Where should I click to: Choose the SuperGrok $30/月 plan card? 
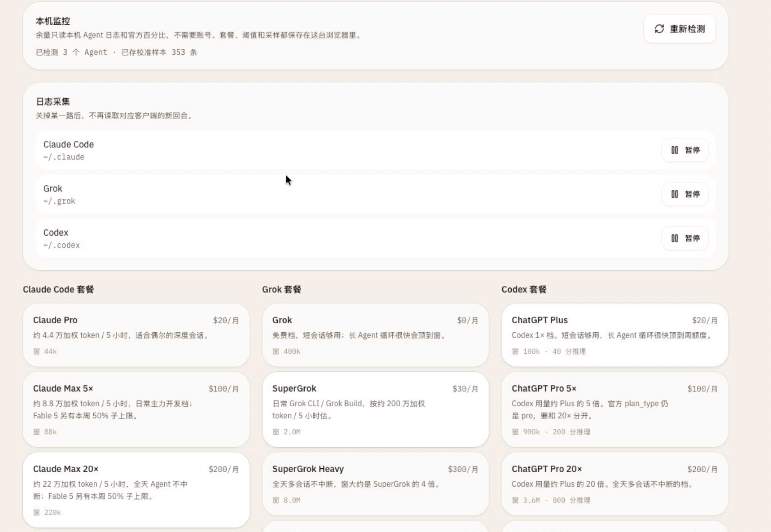[375, 409]
